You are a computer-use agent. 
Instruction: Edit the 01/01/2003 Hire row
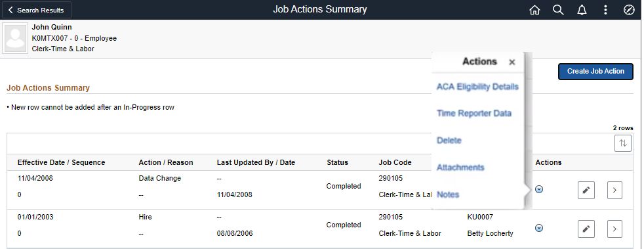(x=586, y=229)
